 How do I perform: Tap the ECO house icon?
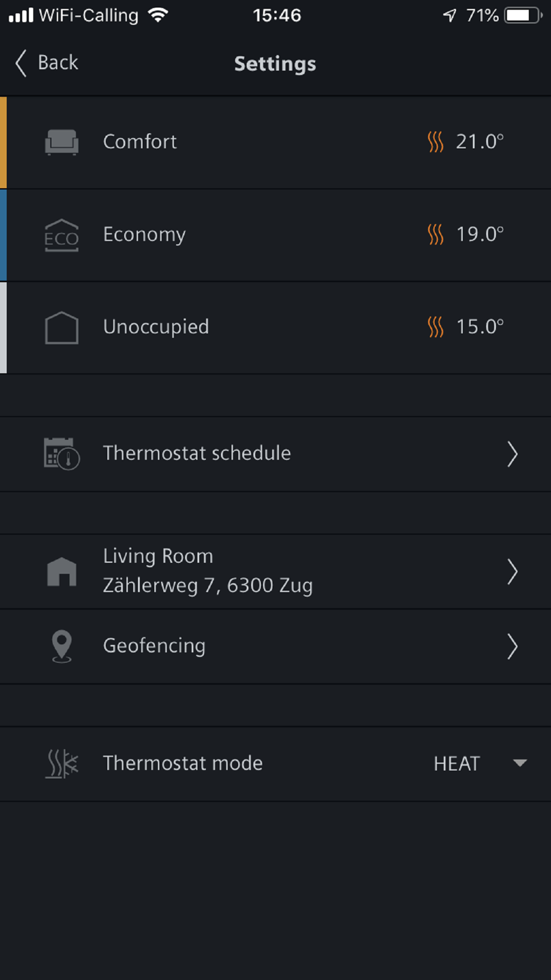61,235
